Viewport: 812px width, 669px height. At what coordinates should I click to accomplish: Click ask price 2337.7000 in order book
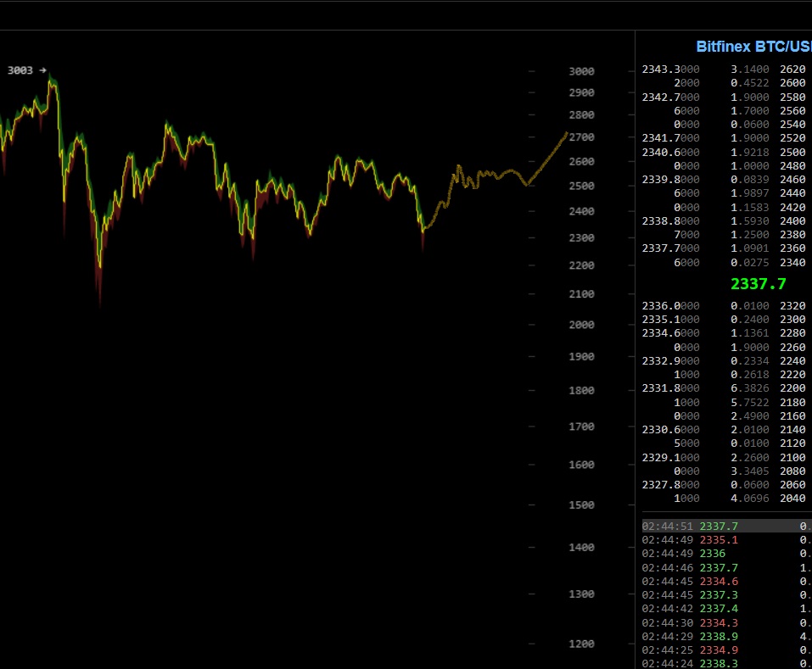click(670, 248)
